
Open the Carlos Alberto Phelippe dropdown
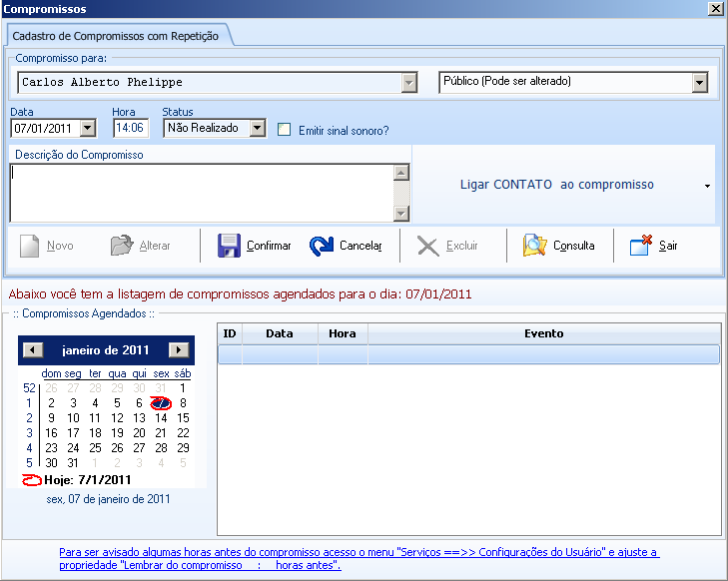pos(409,83)
